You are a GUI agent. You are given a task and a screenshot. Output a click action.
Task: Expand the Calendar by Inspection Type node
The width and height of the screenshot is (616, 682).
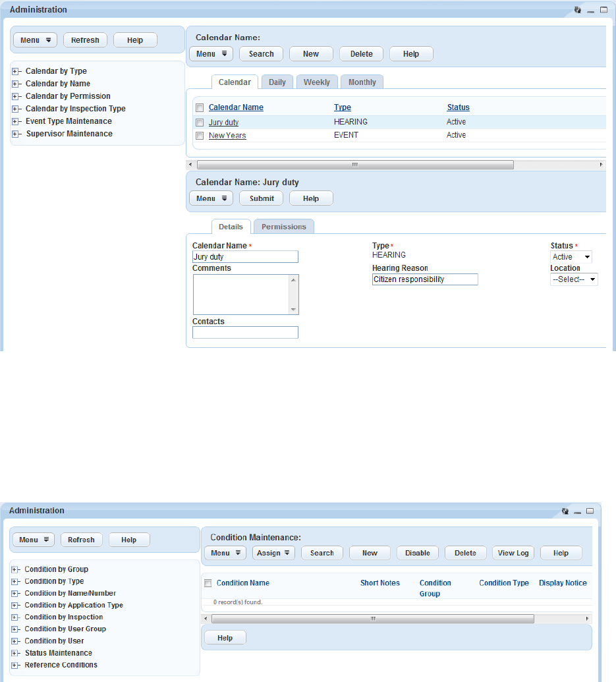tap(15, 109)
